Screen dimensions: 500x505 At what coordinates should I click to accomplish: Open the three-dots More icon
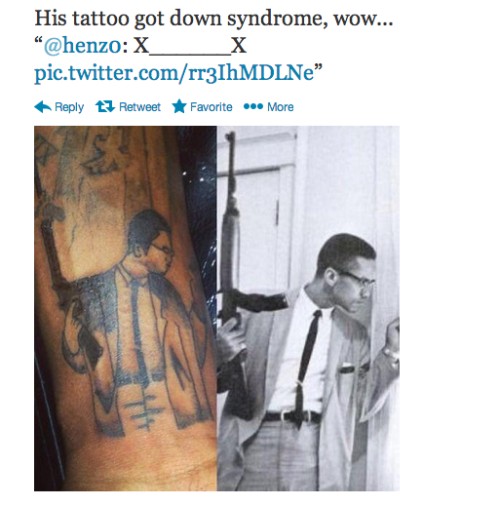[x=253, y=107]
